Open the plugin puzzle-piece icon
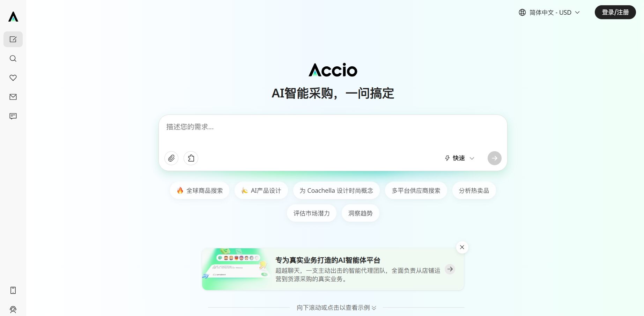Viewport: 644px width, 316px height. [x=191, y=158]
